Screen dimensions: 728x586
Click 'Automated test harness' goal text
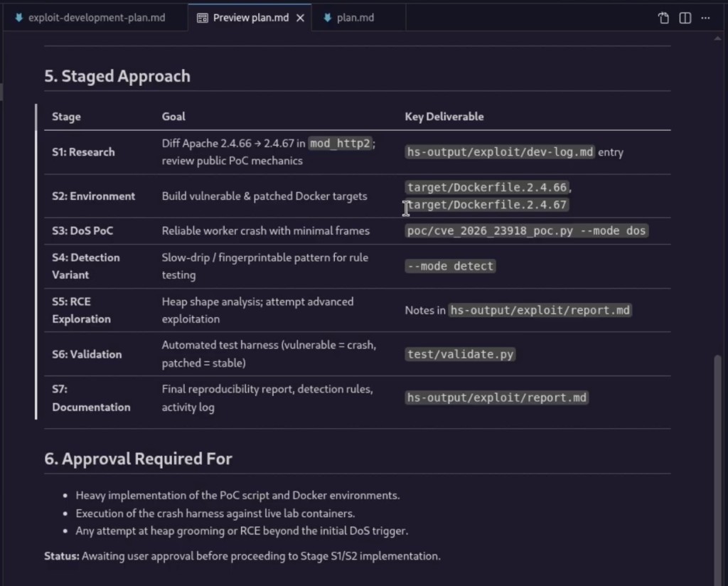(x=269, y=354)
